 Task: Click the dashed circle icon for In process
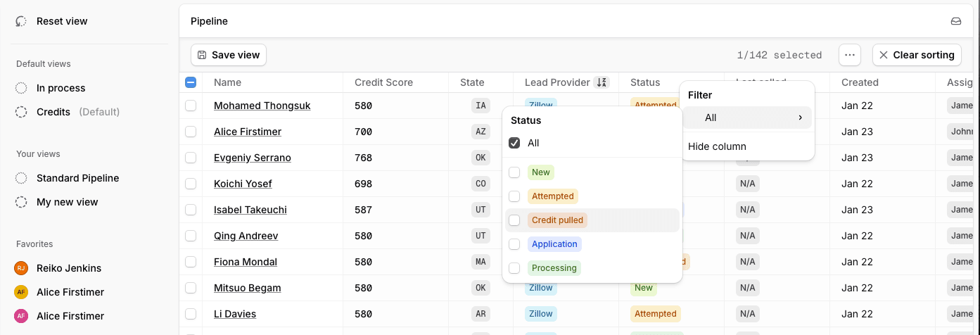[22, 88]
